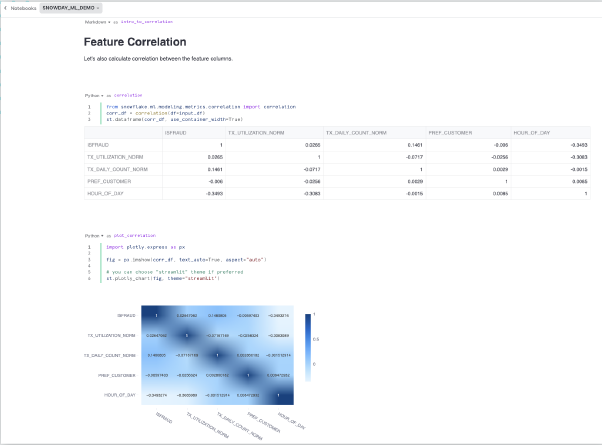The height and width of the screenshot is (445, 602).
Task: Click the back arrow beside Notebooks
Action: (5, 7)
